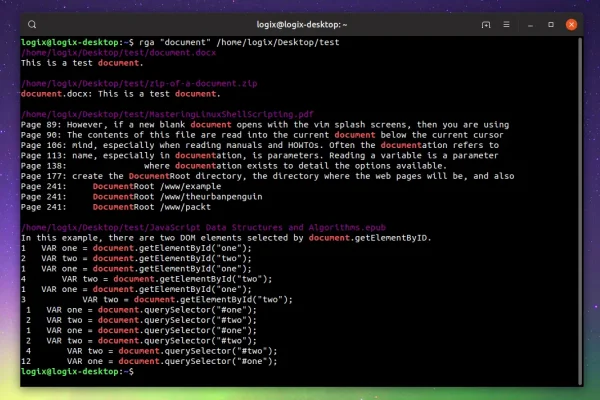
Task: Click line 3 getElementById("two") text
Action: click(x=157, y=300)
